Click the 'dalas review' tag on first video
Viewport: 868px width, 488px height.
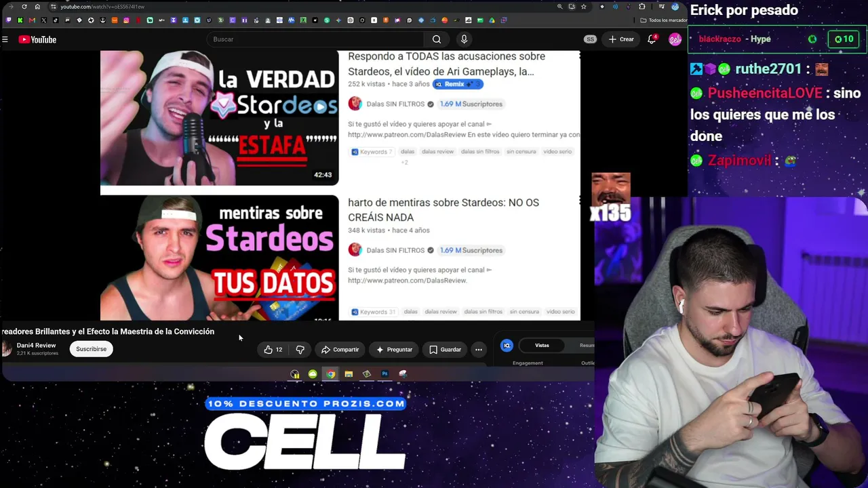coord(437,152)
